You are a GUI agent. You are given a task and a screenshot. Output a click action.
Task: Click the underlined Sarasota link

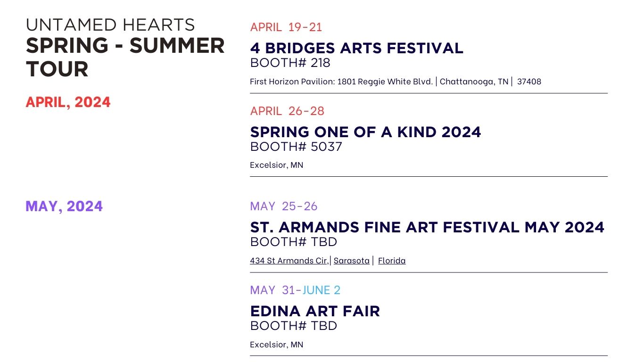pos(352,260)
